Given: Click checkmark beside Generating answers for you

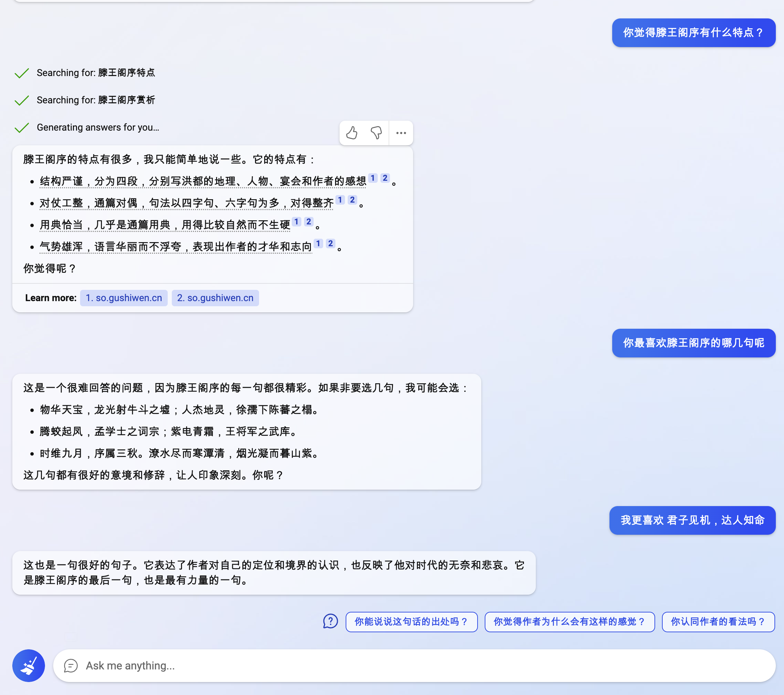Looking at the screenshot, I should click(22, 128).
